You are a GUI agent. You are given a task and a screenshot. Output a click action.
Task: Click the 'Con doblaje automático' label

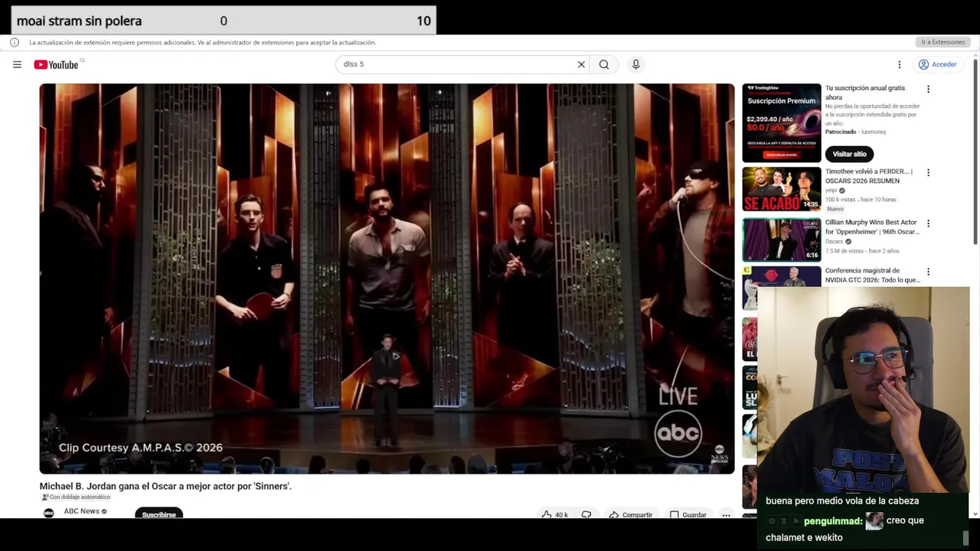pyautogui.click(x=76, y=497)
